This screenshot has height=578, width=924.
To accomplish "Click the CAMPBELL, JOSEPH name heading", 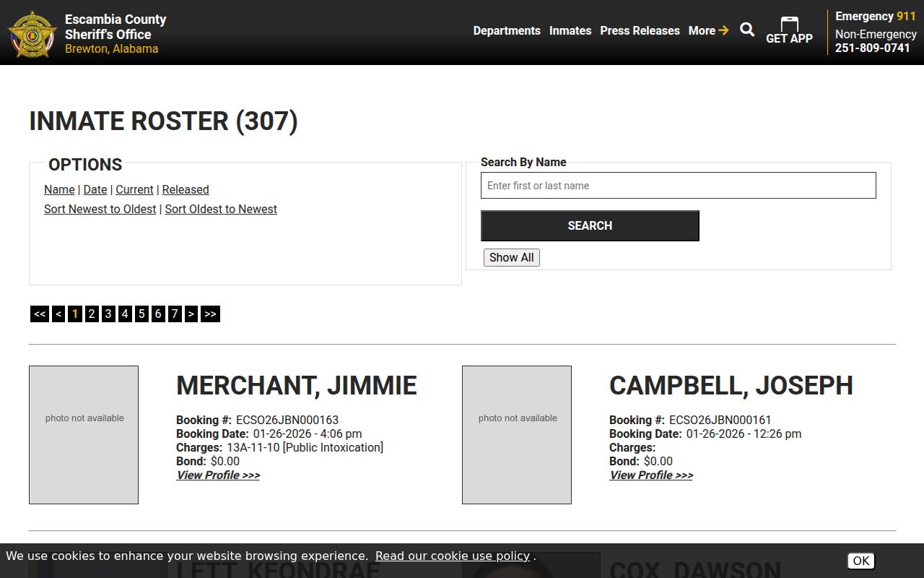I will (x=731, y=385).
